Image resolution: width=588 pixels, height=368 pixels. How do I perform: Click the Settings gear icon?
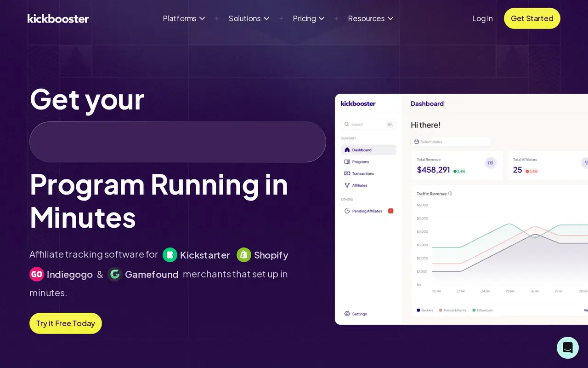click(x=347, y=314)
